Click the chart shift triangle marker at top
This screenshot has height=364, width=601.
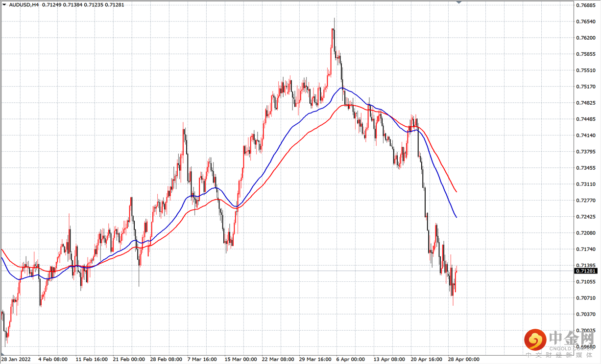[459, 3]
